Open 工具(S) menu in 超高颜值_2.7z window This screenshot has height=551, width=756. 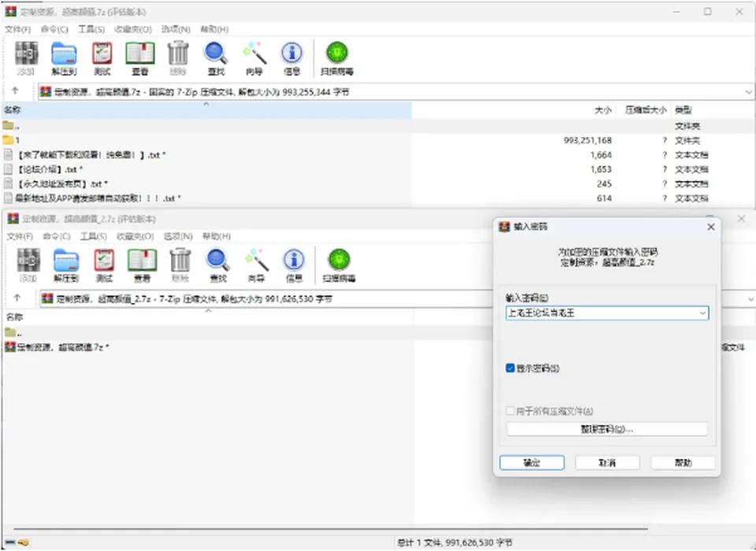click(93, 236)
